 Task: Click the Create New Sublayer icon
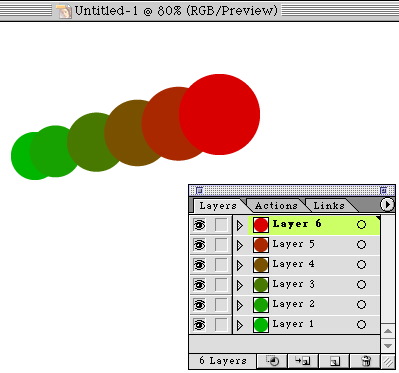click(303, 361)
